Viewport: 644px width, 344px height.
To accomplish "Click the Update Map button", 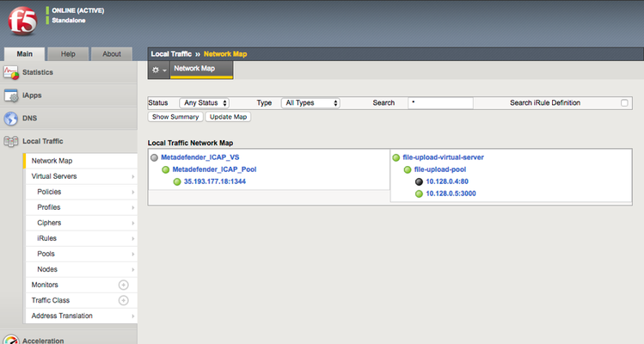I will click(x=228, y=117).
